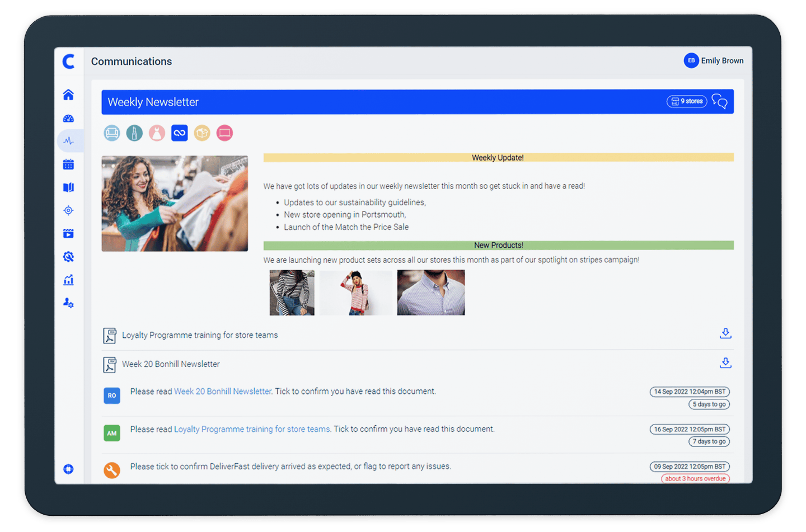Viewport: 806px width, 532px height.
Task: Click the orange wrench delivery task icon
Action: [112, 470]
